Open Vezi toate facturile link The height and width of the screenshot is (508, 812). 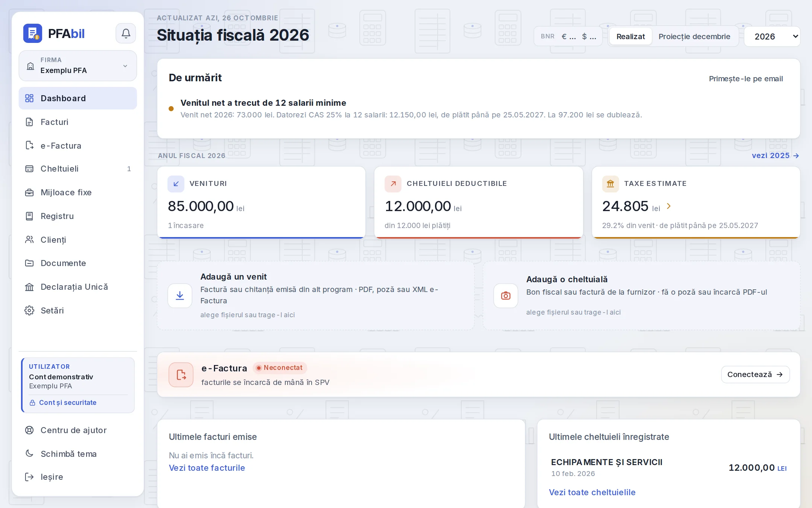point(207,468)
